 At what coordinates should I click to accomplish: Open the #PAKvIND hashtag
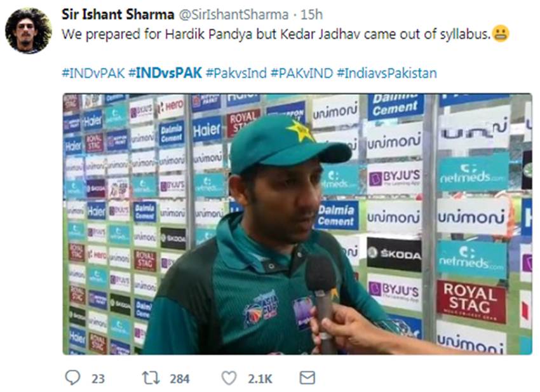302,73
